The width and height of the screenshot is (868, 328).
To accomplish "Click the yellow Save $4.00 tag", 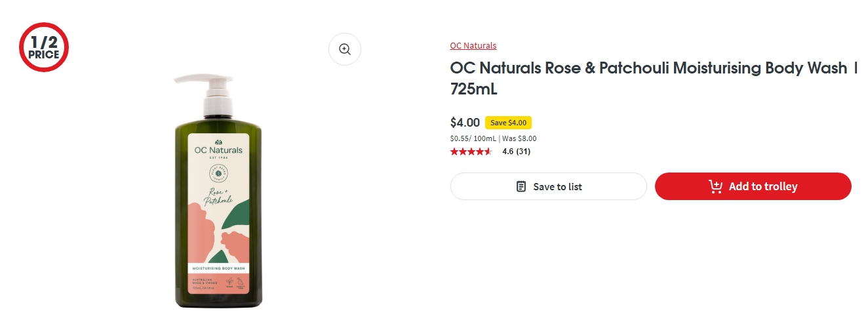I will [508, 123].
